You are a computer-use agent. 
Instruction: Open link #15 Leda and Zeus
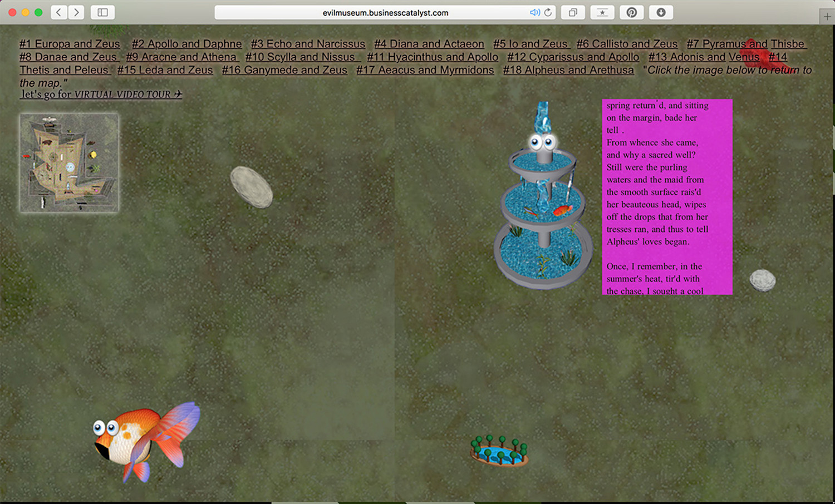(165, 70)
